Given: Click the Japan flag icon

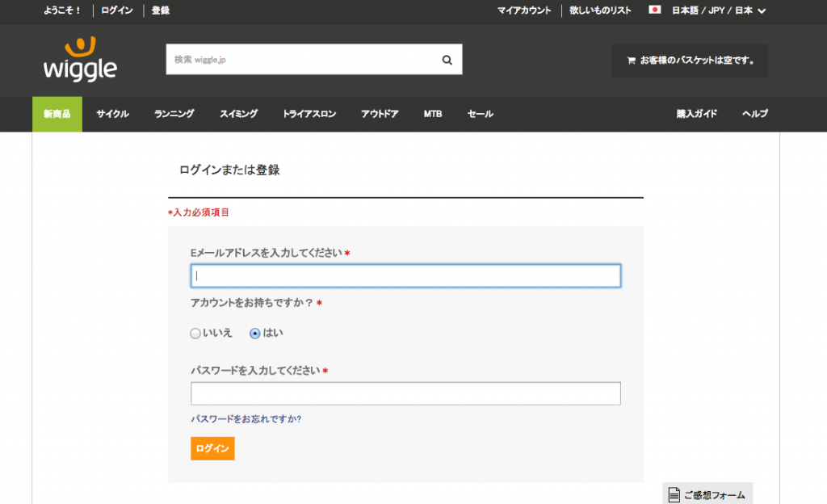Looking at the screenshot, I should [x=655, y=10].
